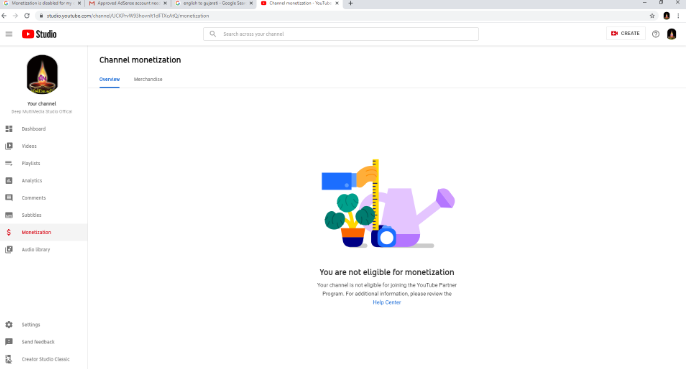Viewport: 689px width, 369px height.
Task: Open Send feedback in the sidebar
Action: coord(44,342)
